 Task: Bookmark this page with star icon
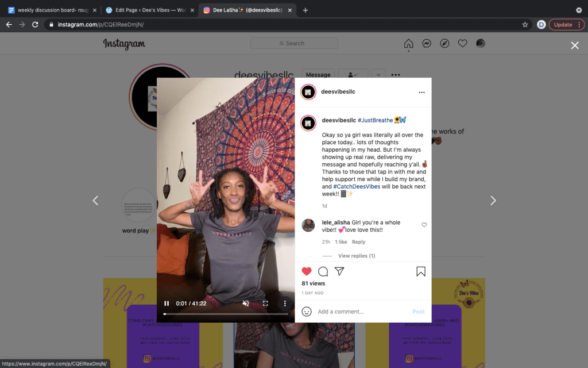pyautogui.click(x=525, y=25)
